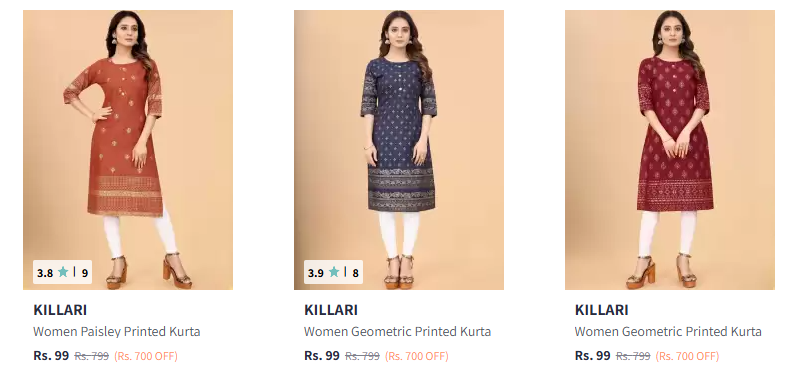Click the review count 8 on the navy kurta badge
803x382 pixels.
[355, 273]
